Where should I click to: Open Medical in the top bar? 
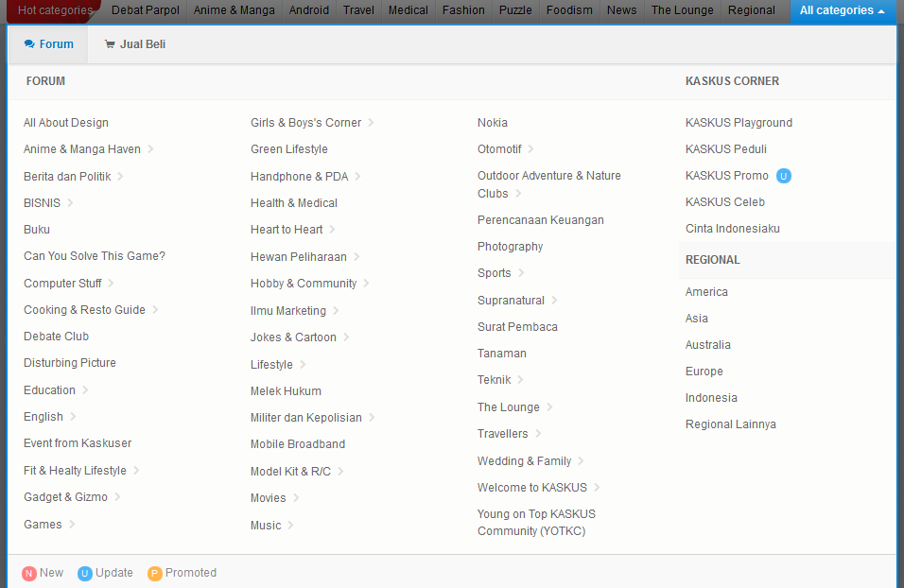click(x=409, y=10)
